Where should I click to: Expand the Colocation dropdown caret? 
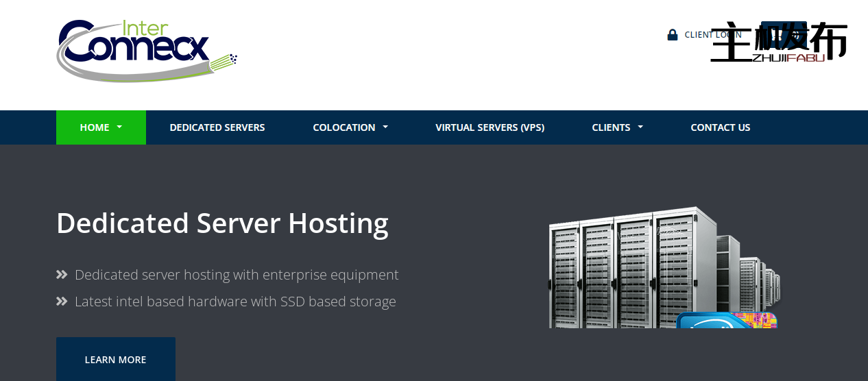(385, 127)
